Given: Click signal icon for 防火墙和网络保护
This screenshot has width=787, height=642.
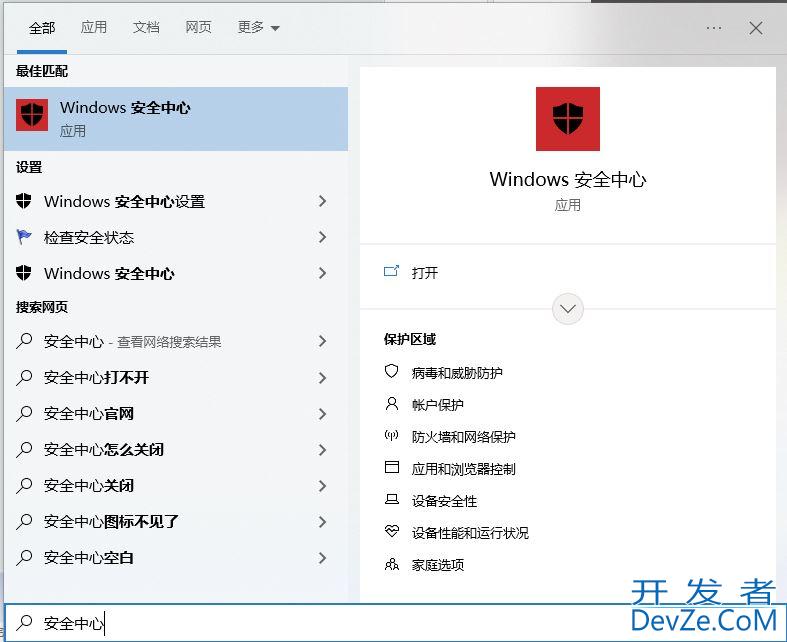Looking at the screenshot, I should coord(391,435).
